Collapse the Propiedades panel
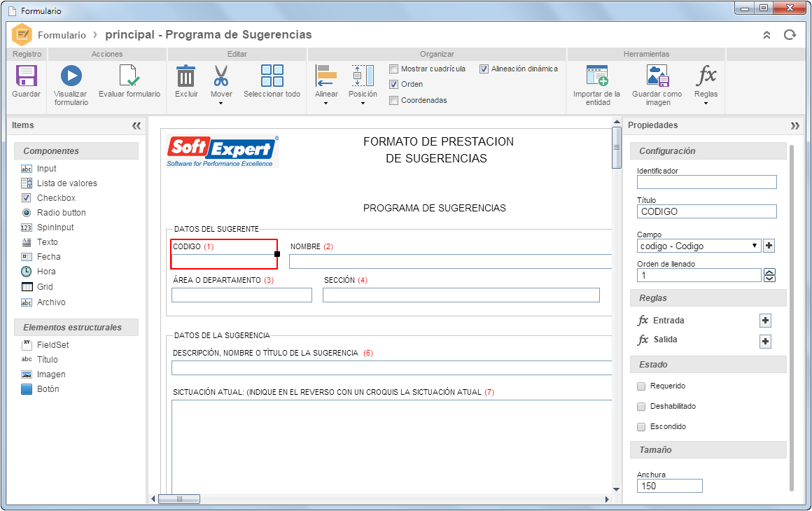This screenshot has width=812, height=511. coord(795,126)
